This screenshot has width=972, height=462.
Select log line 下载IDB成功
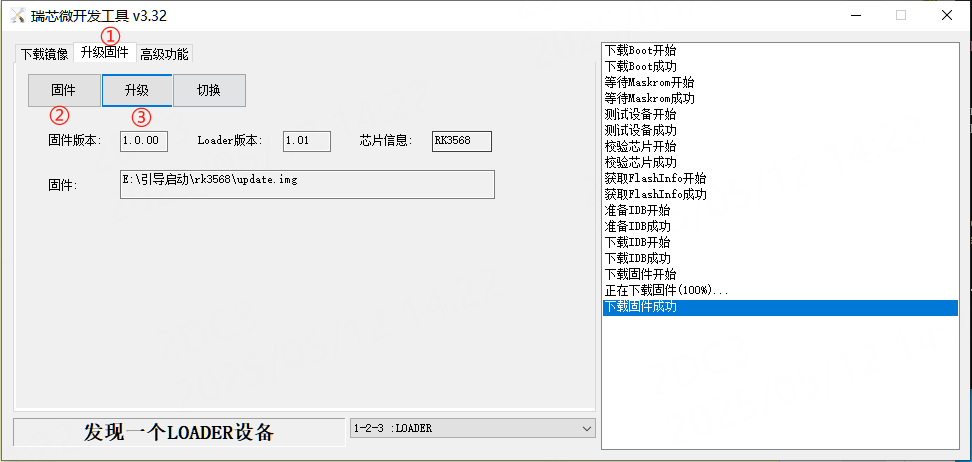click(x=780, y=259)
